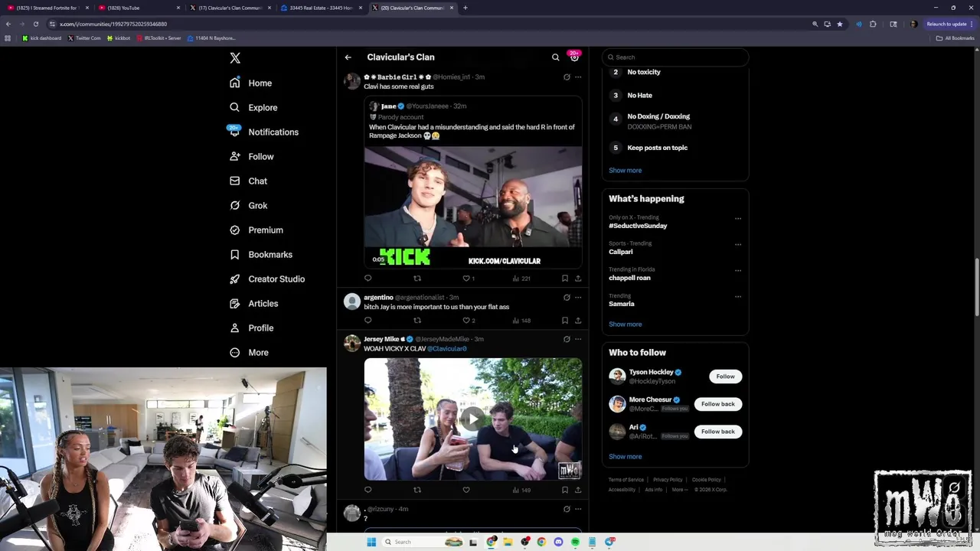Open a new browser tab
The width and height of the screenshot is (980, 551).
465,8
